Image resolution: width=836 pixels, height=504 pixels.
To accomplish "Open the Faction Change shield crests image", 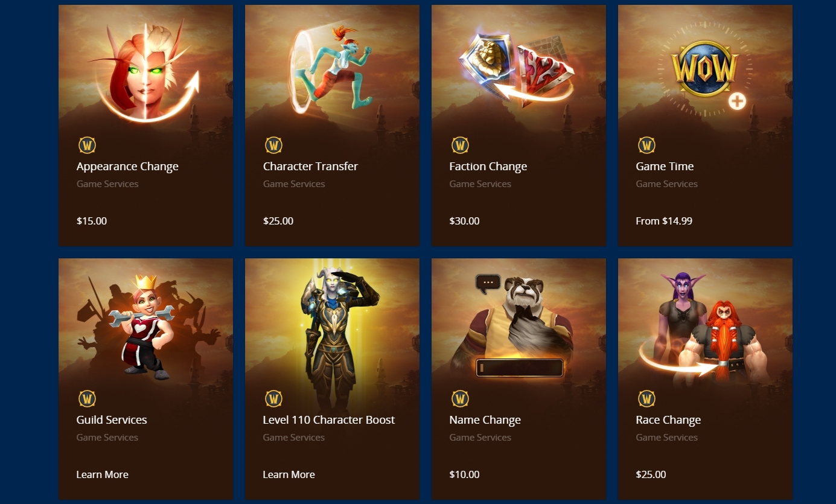I will tap(516, 69).
